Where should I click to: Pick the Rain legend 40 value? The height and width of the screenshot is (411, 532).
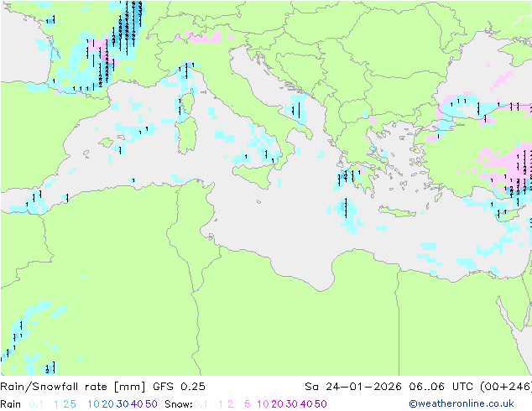click(137, 404)
